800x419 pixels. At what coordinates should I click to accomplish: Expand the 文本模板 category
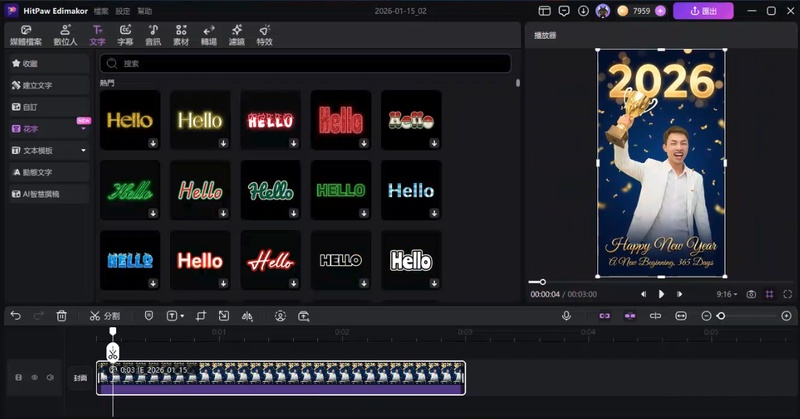click(84, 151)
